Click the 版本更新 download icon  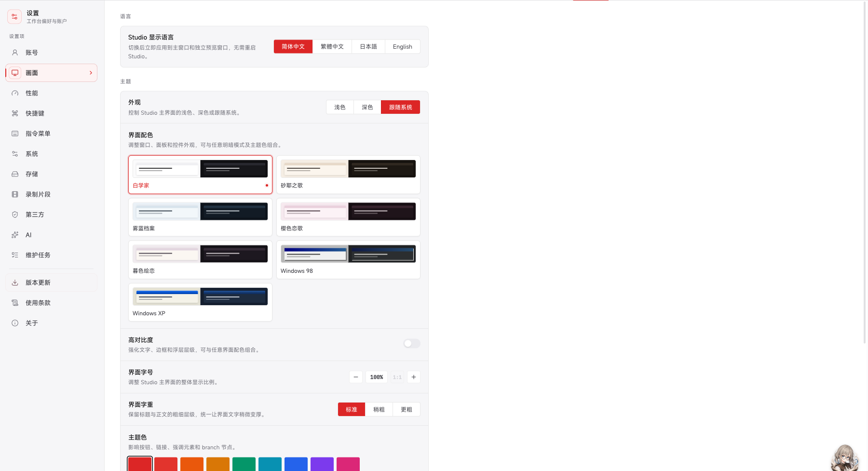point(15,283)
